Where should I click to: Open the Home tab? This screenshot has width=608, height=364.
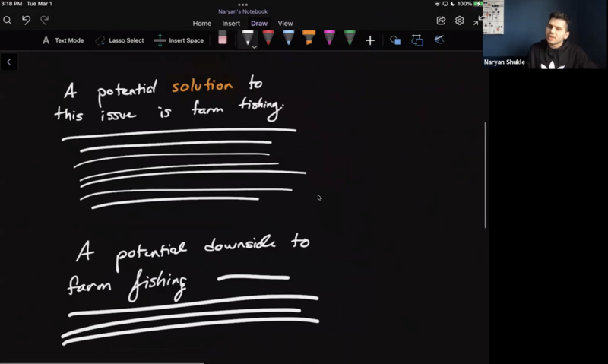click(202, 24)
